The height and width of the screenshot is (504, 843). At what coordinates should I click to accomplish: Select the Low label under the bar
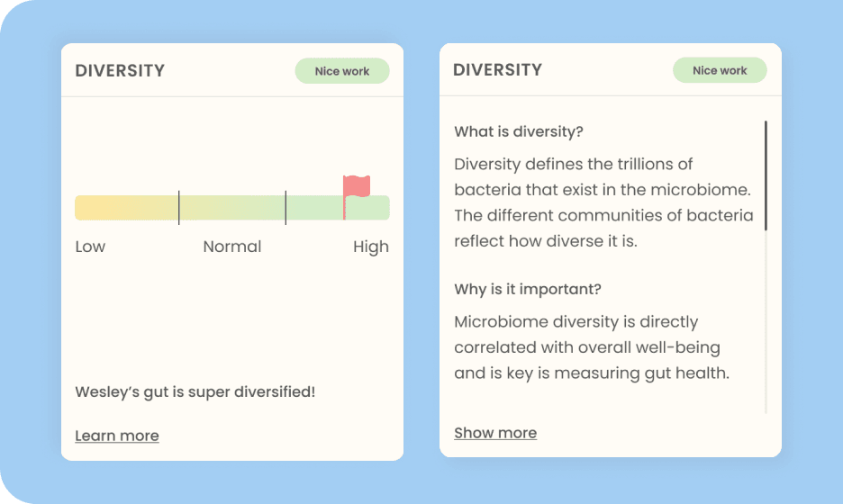(x=90, y=247)
